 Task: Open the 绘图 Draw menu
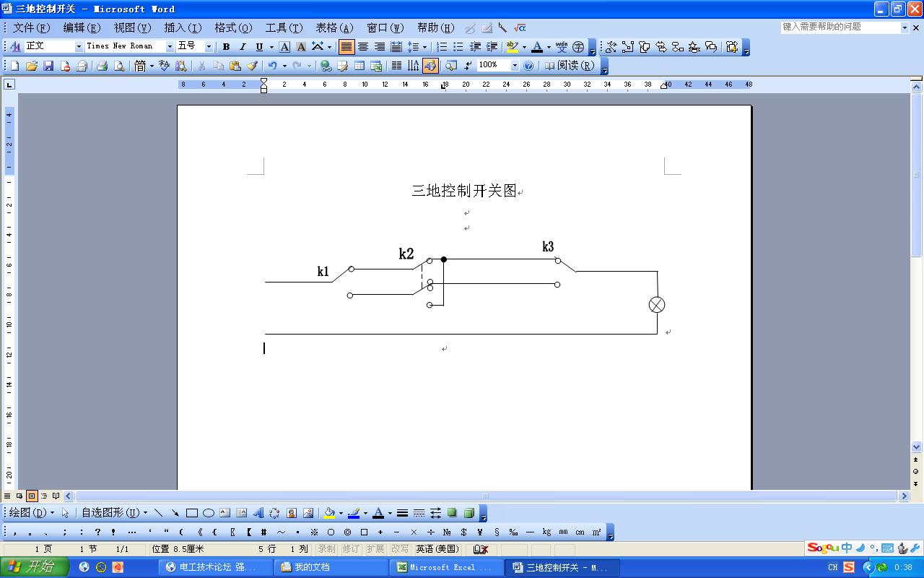pos(32,513)
